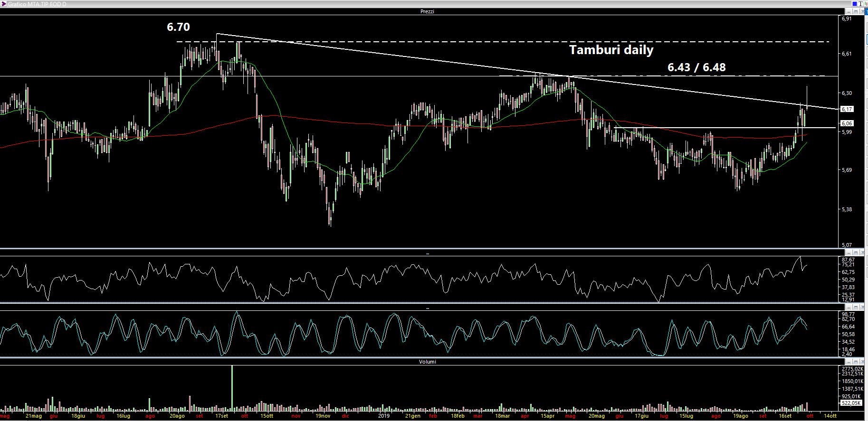This screenshot has width=868, height=421.
Task: Minimize the Volumi panel
Action: 848,361
